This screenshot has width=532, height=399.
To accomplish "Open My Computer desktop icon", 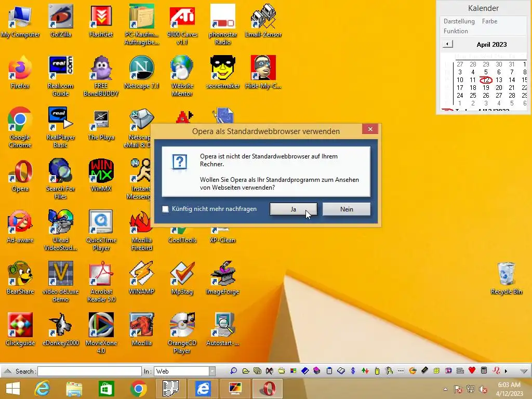I will [20, 21].
